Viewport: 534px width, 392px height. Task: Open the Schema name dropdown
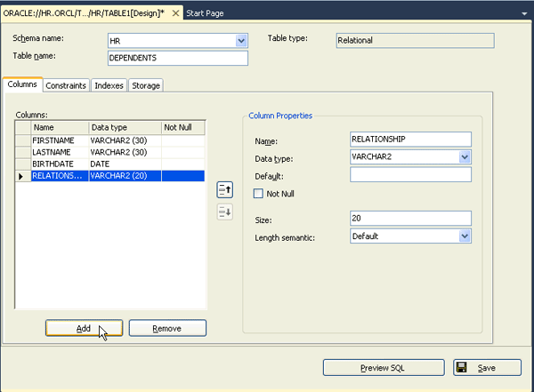pos(241,41)
